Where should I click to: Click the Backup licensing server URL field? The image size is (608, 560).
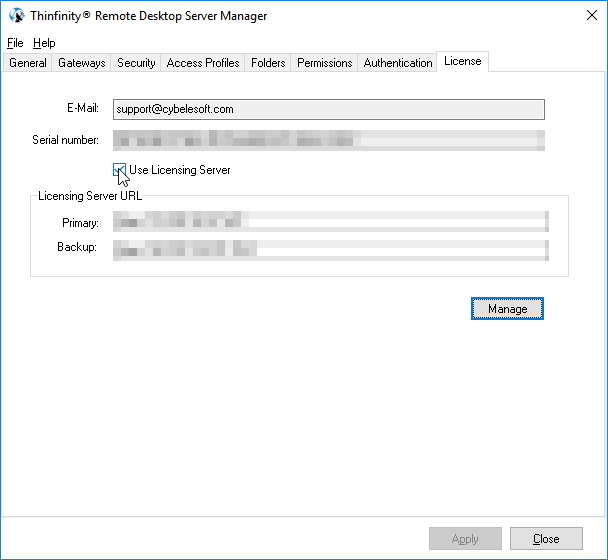click(x=330, y=248)
